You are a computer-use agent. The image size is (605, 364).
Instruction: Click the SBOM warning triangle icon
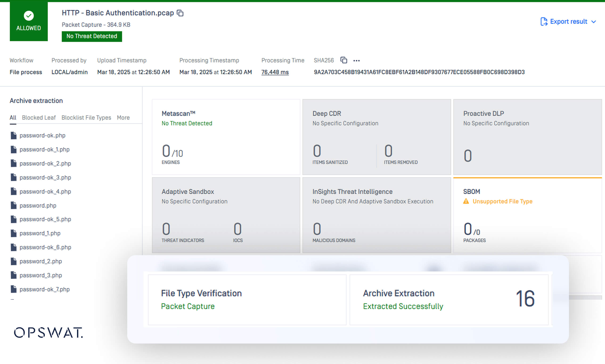[x=466, y=201]
